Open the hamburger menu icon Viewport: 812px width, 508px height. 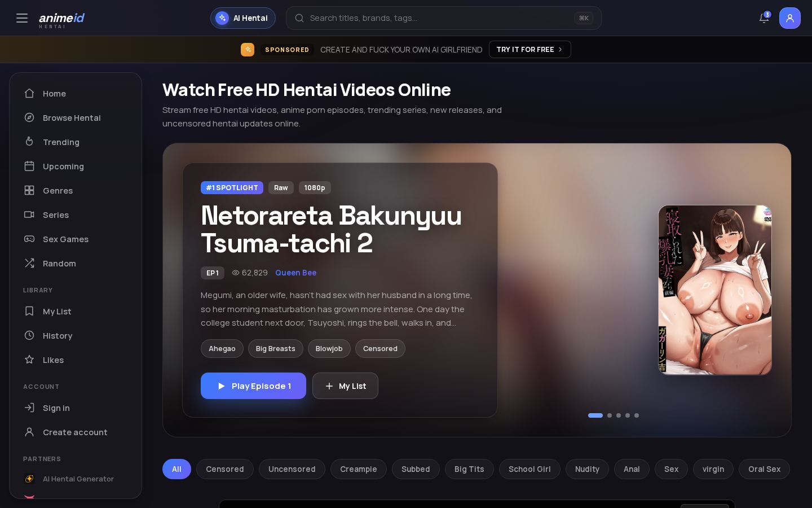click(x=22, y=18)
